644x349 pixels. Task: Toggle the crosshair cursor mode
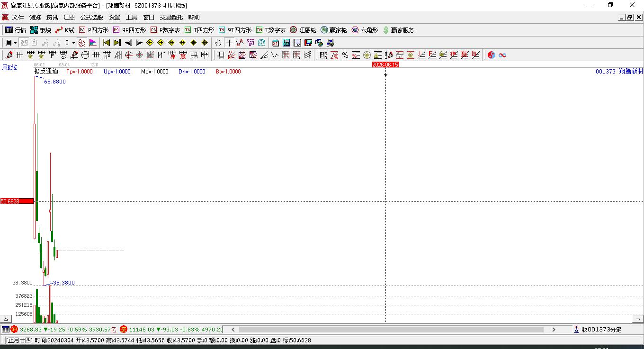229,43
